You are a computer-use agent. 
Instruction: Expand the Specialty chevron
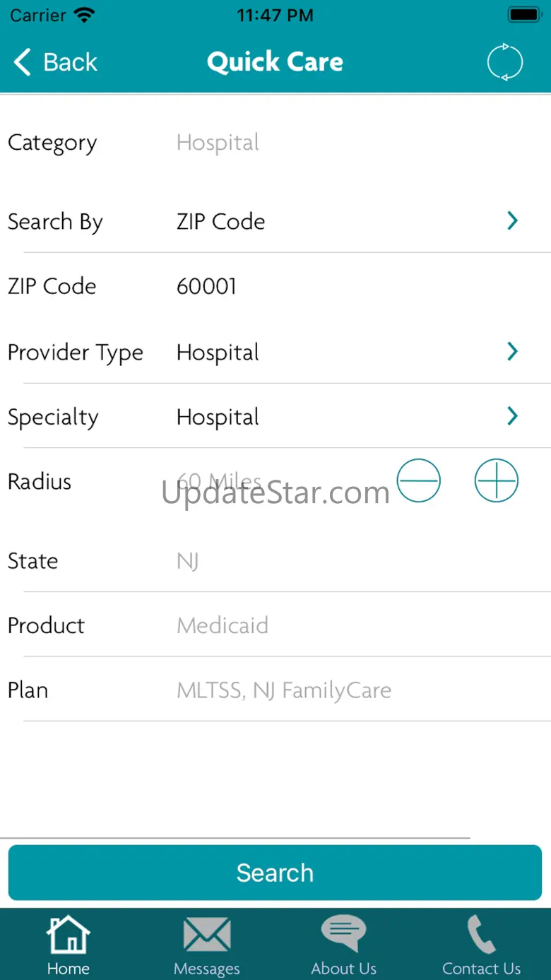point(513,417)
